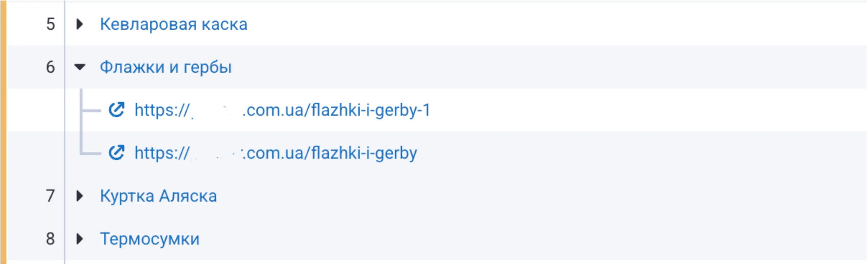Click row number 5
Image resolution: width=868 pixels, height=264 pixels.
tap(51, 24)
